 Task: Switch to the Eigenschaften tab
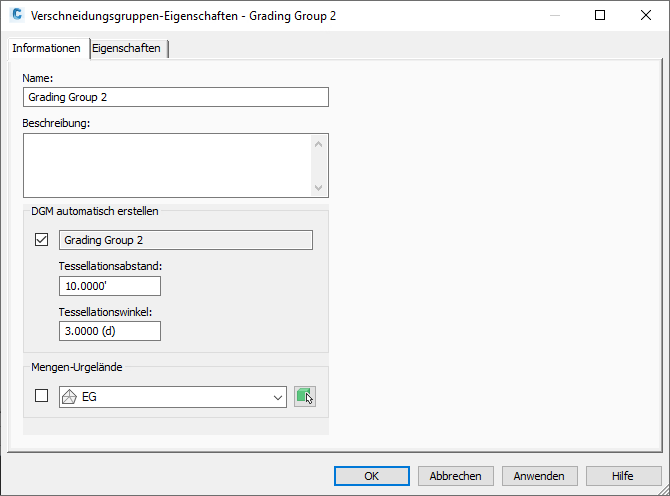[126, 48]
